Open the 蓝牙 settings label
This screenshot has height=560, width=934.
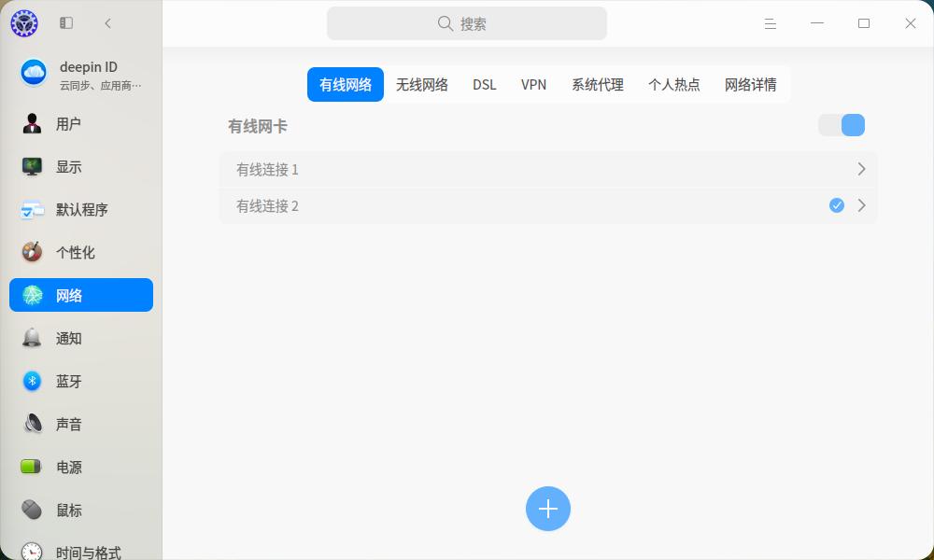tap(68, 381)
